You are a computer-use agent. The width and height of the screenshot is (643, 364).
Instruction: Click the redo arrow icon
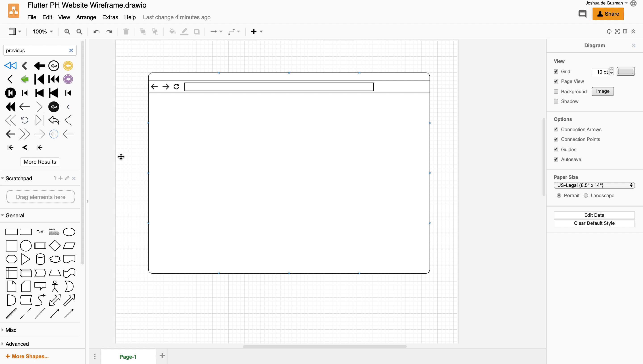pyautogui.click(x=109, y=31)
